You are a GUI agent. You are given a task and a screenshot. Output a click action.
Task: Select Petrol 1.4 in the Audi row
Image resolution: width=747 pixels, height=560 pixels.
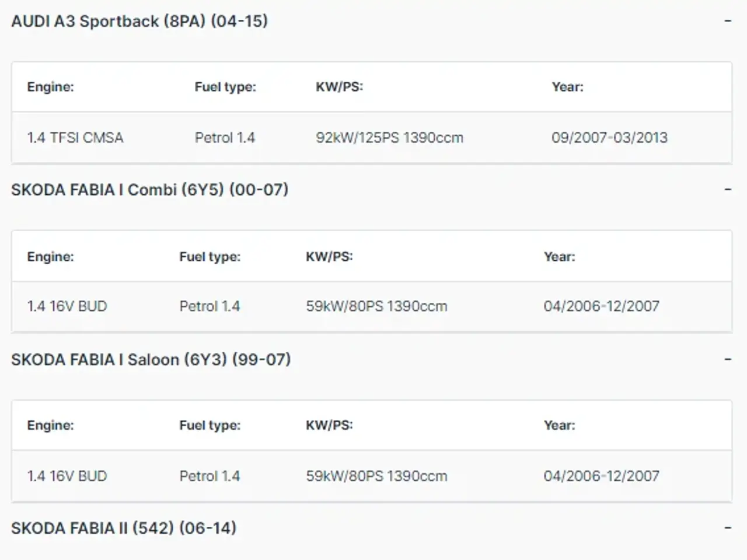click(225, 138)
